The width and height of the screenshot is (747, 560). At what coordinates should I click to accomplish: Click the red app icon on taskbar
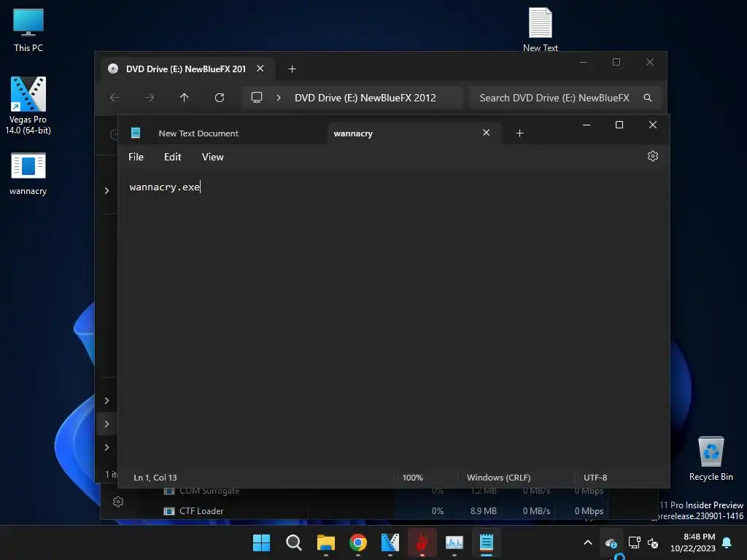(422, 542)
